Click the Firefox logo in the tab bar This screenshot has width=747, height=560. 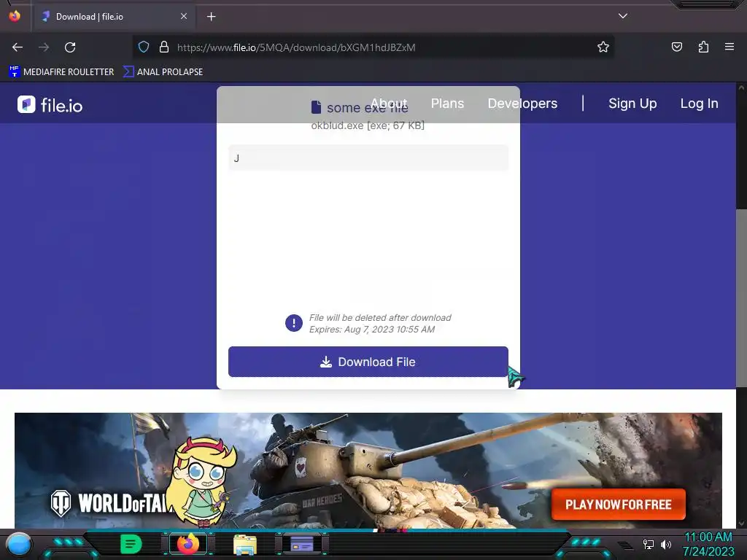pos(15,16)
